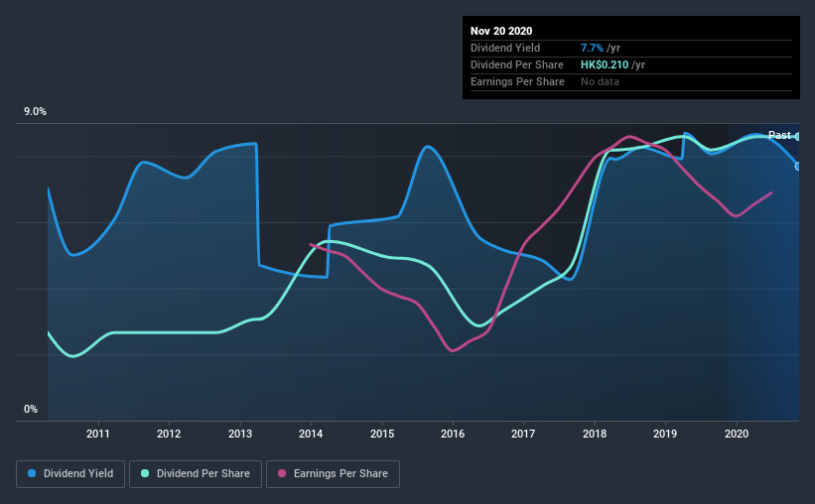Select the 2018 x-axis label

(x=595, y=434)
